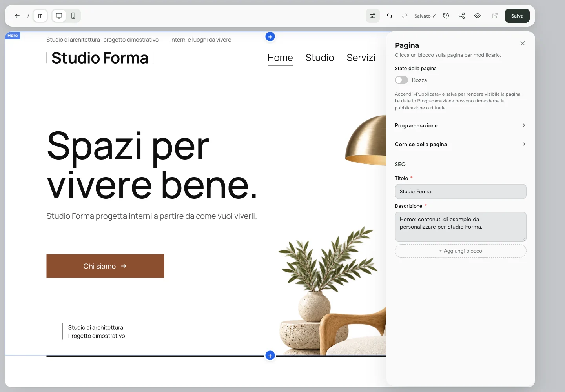Select the Progetto dimostrativo caption line
The image size is (565, 392).
point(97,336)
